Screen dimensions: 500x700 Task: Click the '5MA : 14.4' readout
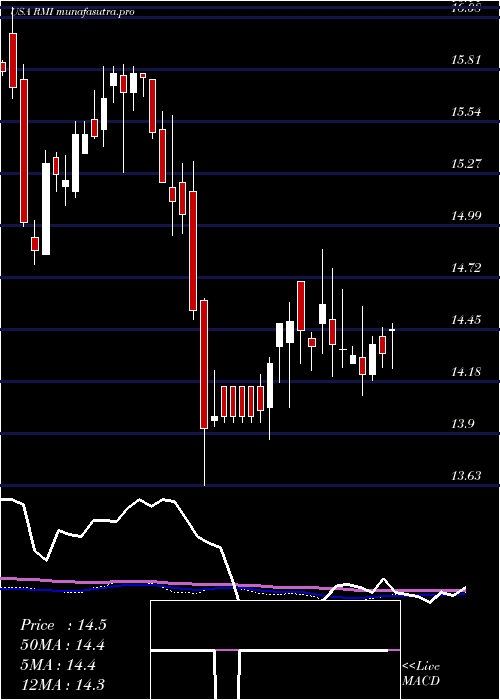(58, 665)
